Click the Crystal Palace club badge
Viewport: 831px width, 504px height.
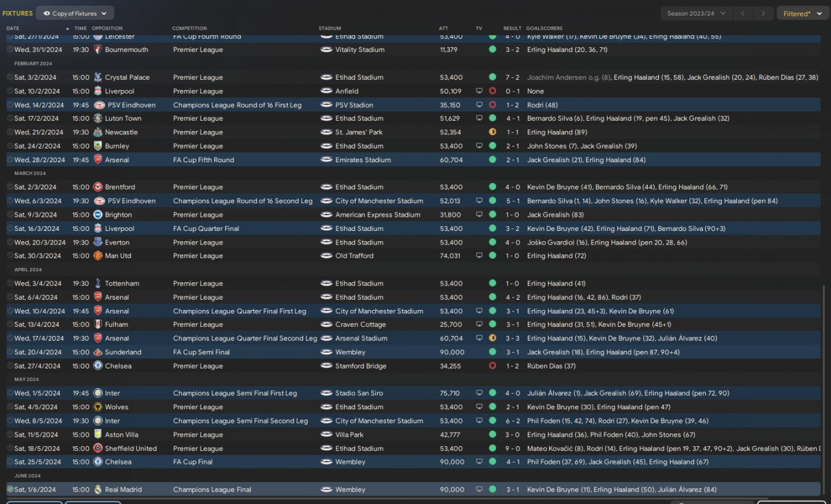[x=98, y=77]
